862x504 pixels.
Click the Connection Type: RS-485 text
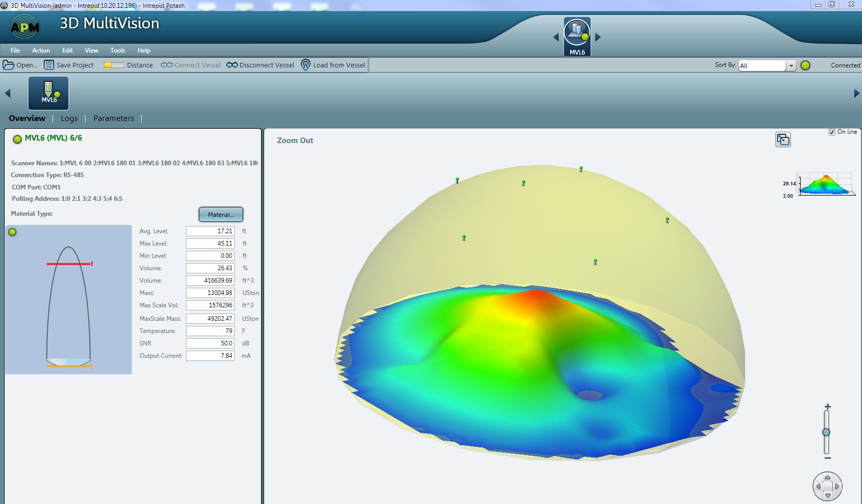47,175
